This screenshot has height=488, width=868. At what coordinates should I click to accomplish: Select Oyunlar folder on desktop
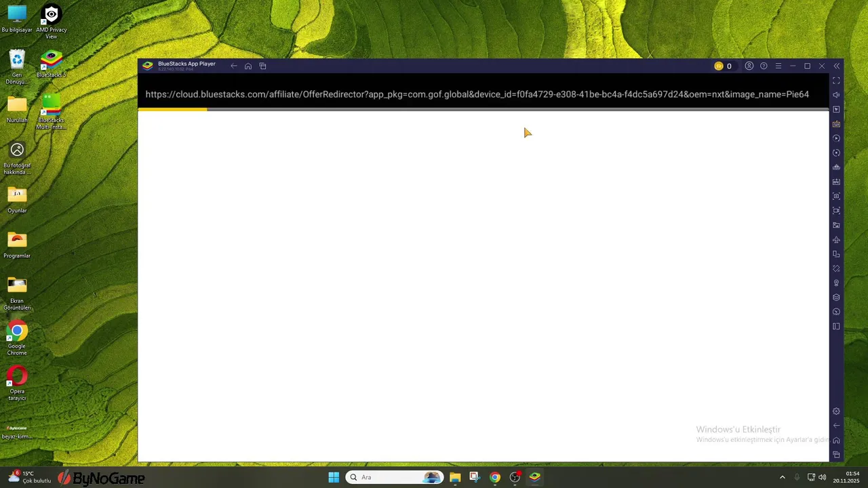click(x=17, y=200)
